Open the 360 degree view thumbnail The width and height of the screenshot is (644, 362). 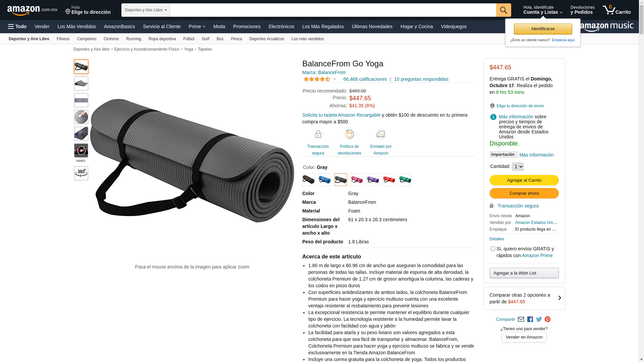(81, 173)
